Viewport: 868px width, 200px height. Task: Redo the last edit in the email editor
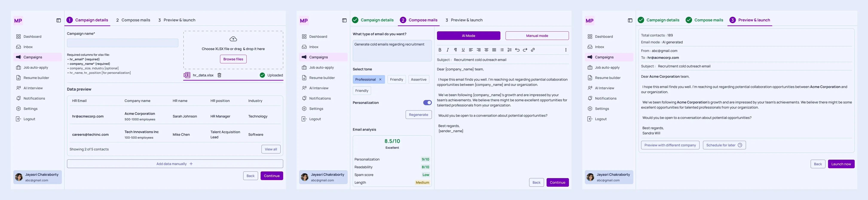tap(525, 50)
